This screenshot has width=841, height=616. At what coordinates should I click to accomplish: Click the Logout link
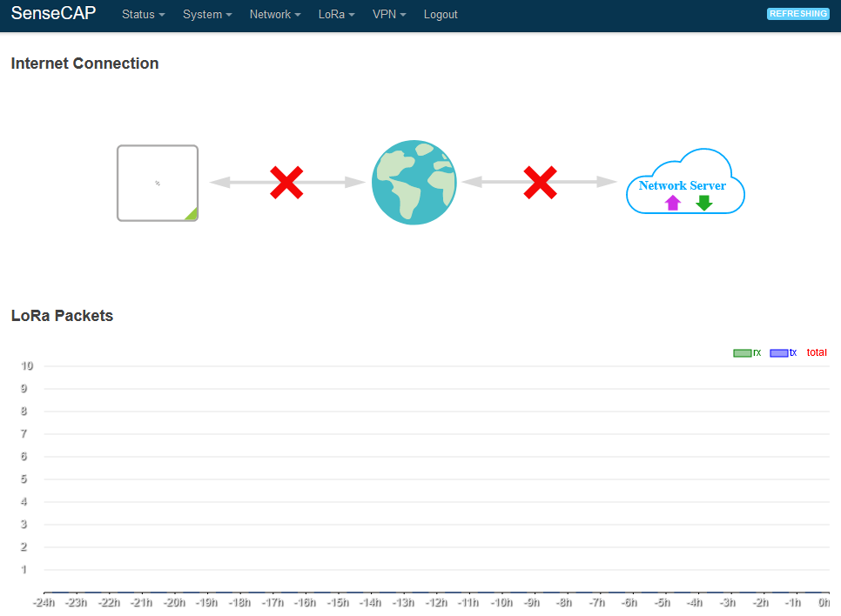[441, 15]
